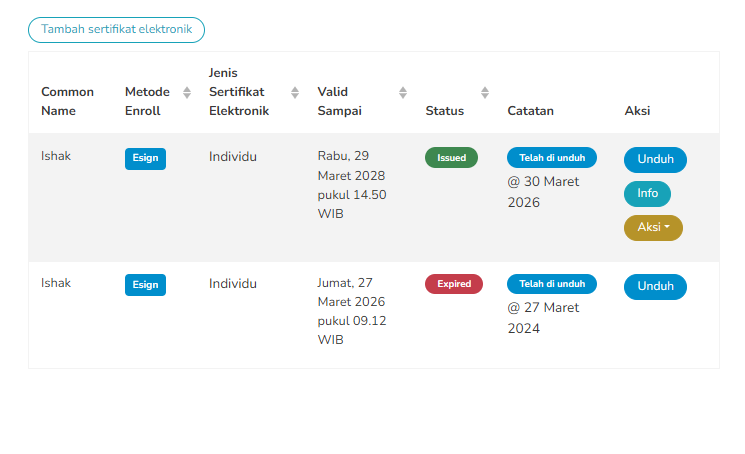This screenshot has height=454, width=745.
Task: Download the Expired certificate with Unduh
Action: (655, 287)
